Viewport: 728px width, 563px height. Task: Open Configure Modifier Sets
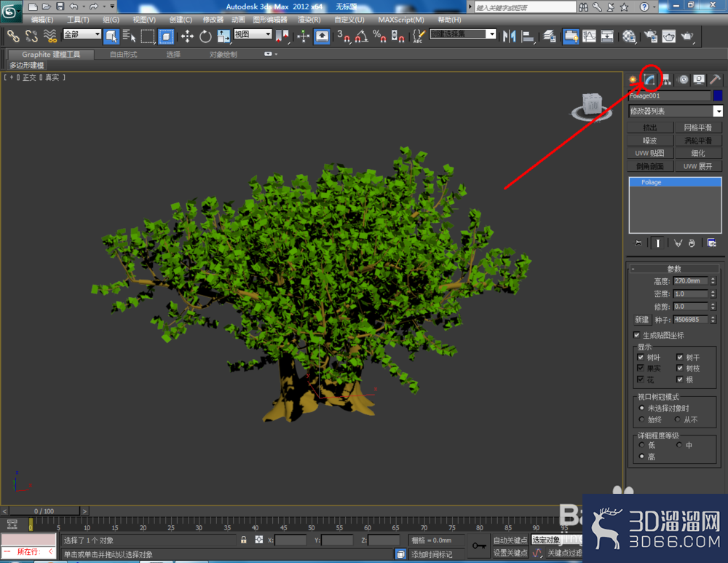(x=712, y=243)
